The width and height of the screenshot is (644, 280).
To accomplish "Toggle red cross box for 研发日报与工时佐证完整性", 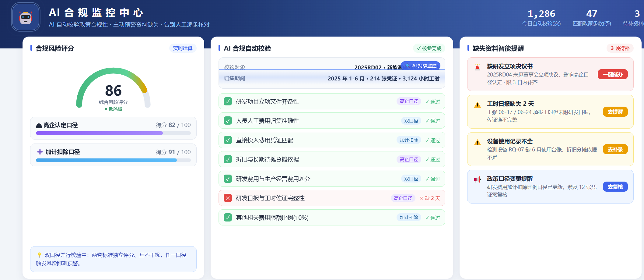I will (x=228, y=198).
